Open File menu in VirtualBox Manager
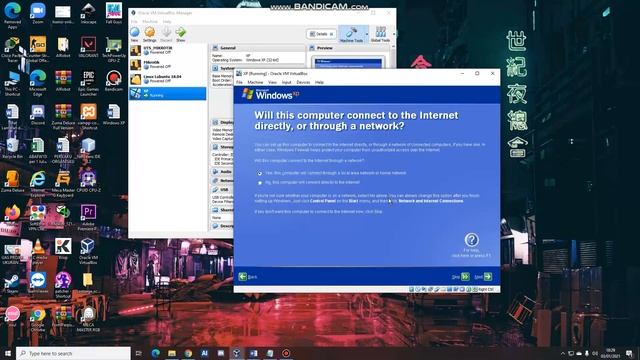This screenshot has height=360, width=640. pyautogui.click(x=134, y=22)
